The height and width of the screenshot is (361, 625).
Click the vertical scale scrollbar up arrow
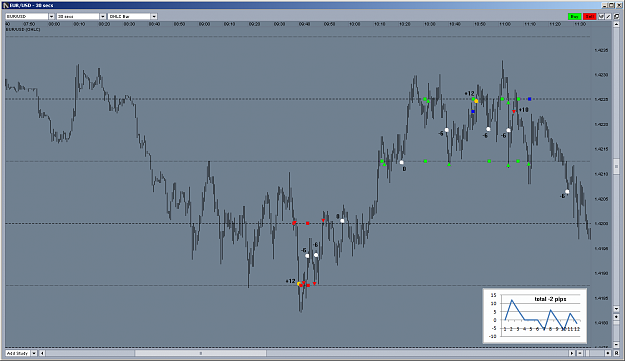[x=616, y=24]
